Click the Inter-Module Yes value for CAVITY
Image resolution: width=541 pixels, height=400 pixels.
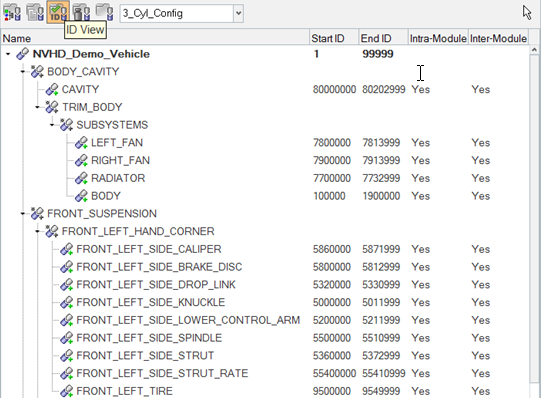coord(481,89)
